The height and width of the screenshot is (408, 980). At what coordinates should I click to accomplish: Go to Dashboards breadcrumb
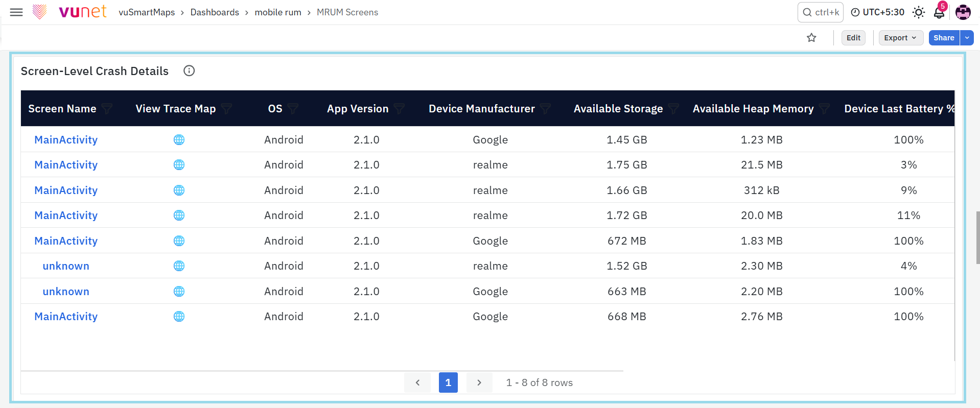click(215, 12)
